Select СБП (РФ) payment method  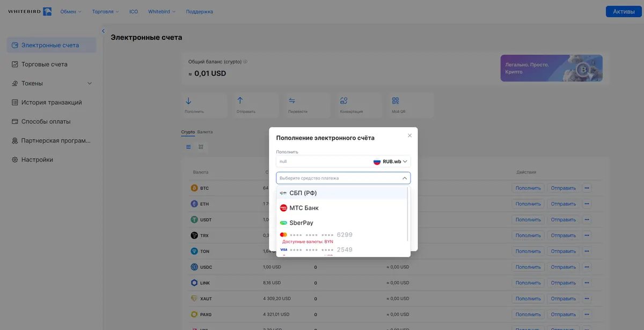pyautogui.click(x=342, y=193)
